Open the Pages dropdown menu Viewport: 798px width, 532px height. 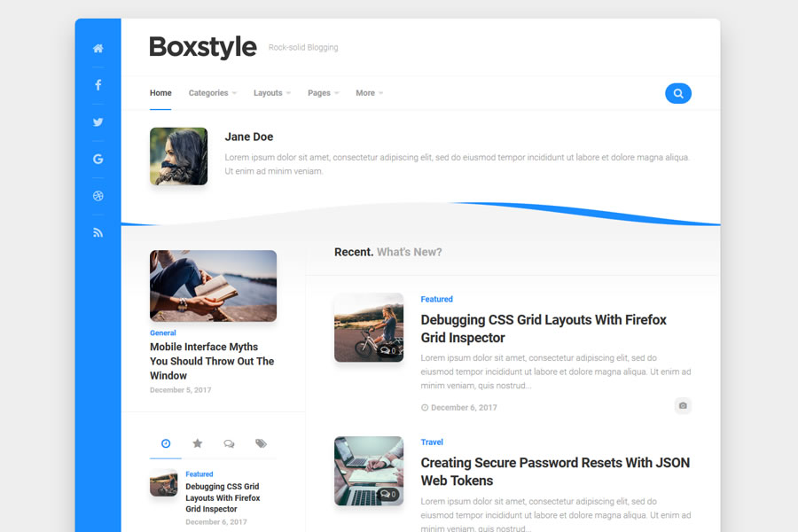(323, 93)
